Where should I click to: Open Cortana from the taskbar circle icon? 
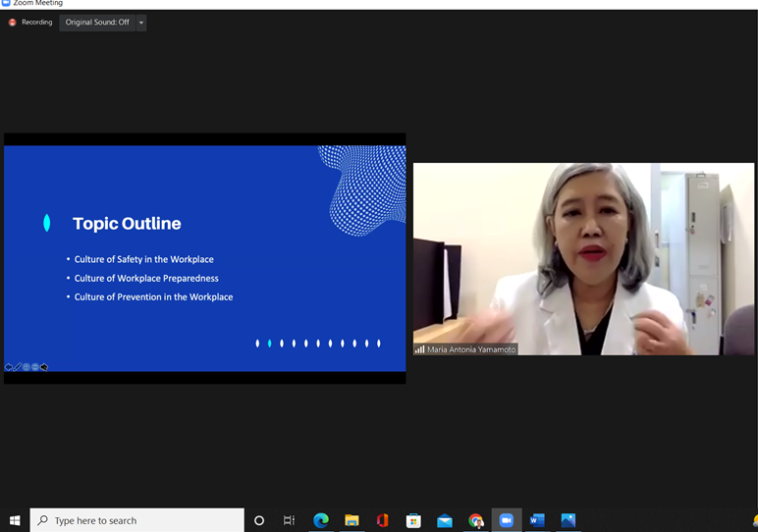pyautogui.click(x=259, y=520)
